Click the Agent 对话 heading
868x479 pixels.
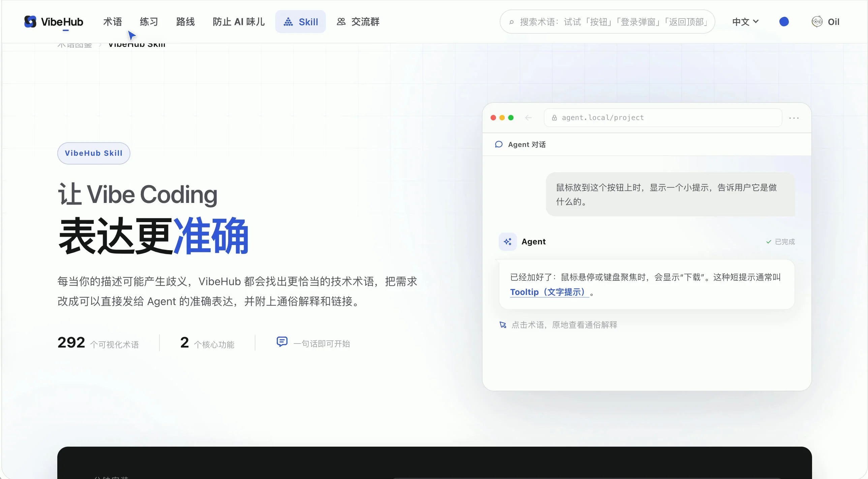[x=527, y=144]
